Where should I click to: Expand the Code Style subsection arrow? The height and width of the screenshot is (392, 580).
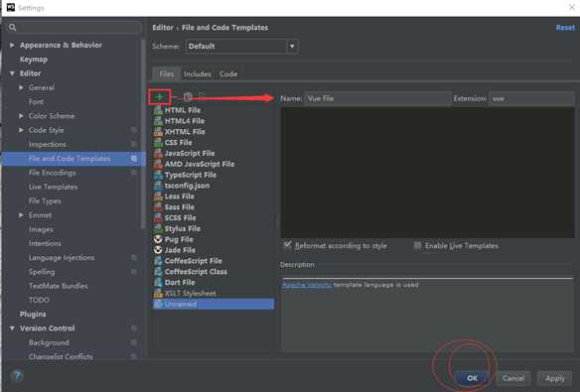(21, 130)
